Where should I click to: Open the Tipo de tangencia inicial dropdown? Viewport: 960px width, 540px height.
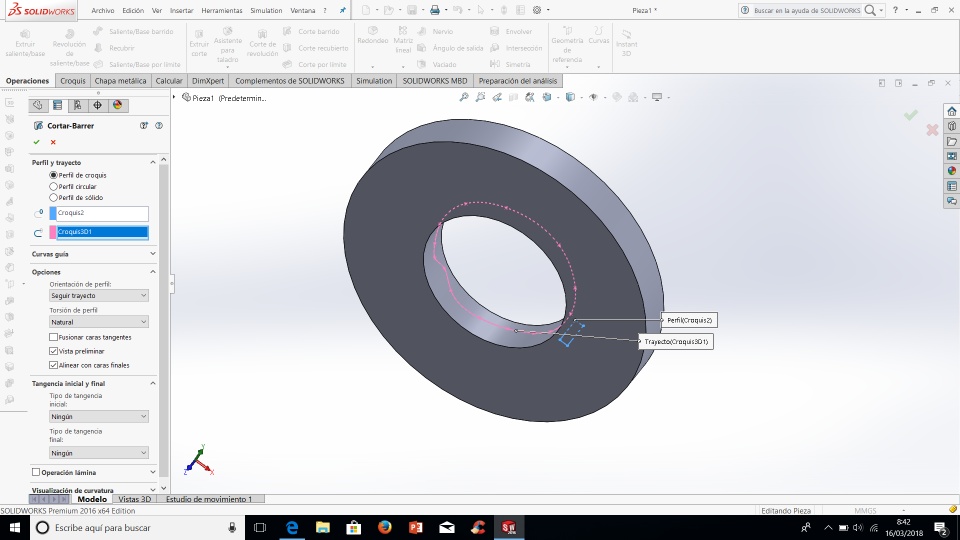(98, 416)
